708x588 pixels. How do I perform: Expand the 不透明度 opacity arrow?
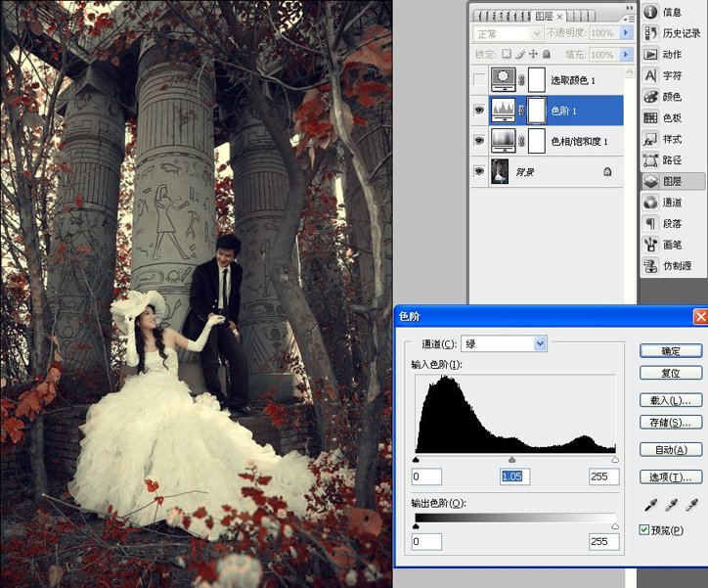[x=626, y=33]
